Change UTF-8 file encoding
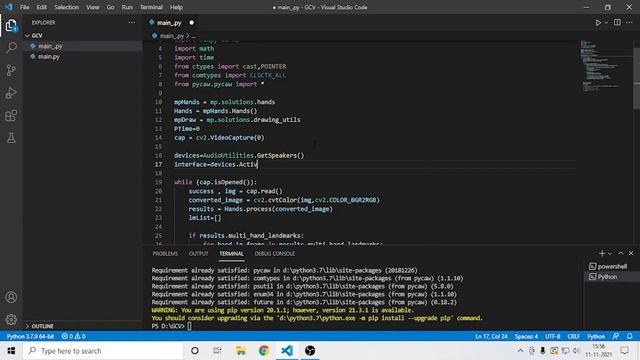Image resolution: width=640 pixels, height=360 pixels. pos(553,336)
